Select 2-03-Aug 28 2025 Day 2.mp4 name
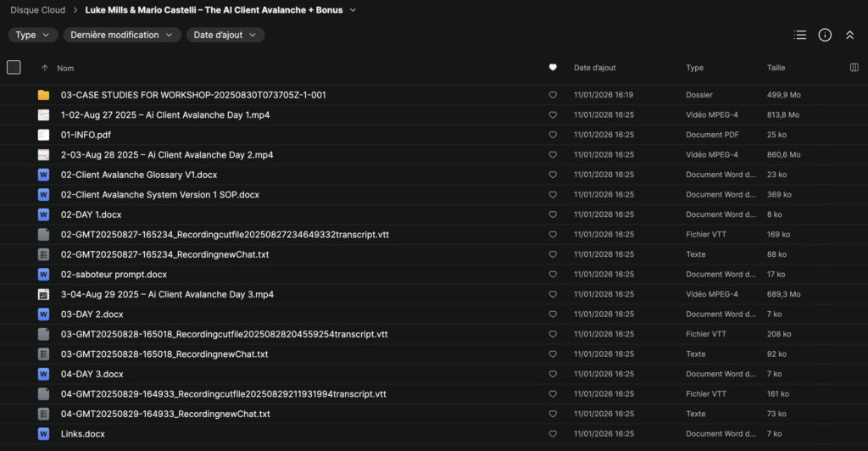Screen dimensions: 868x451 (167, 155)
